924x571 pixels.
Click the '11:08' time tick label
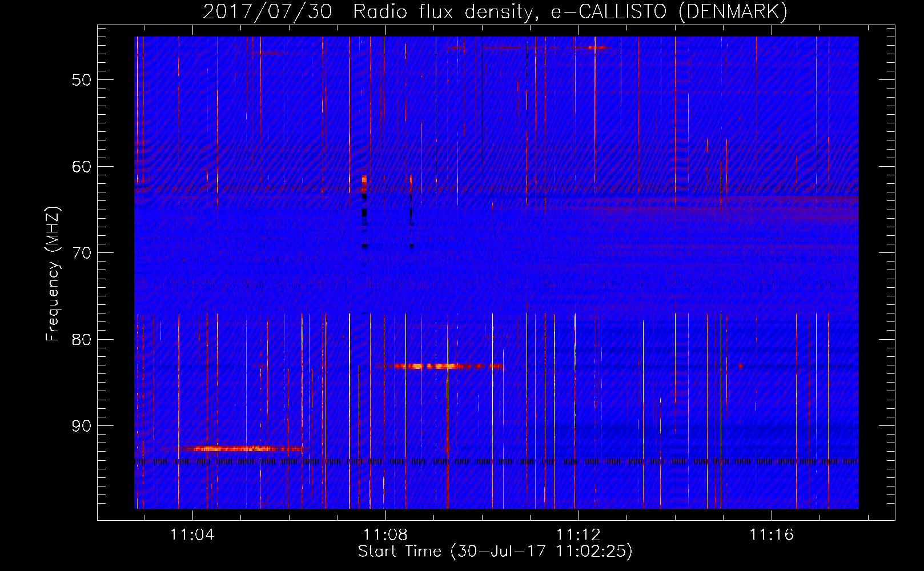pos(385,535)
